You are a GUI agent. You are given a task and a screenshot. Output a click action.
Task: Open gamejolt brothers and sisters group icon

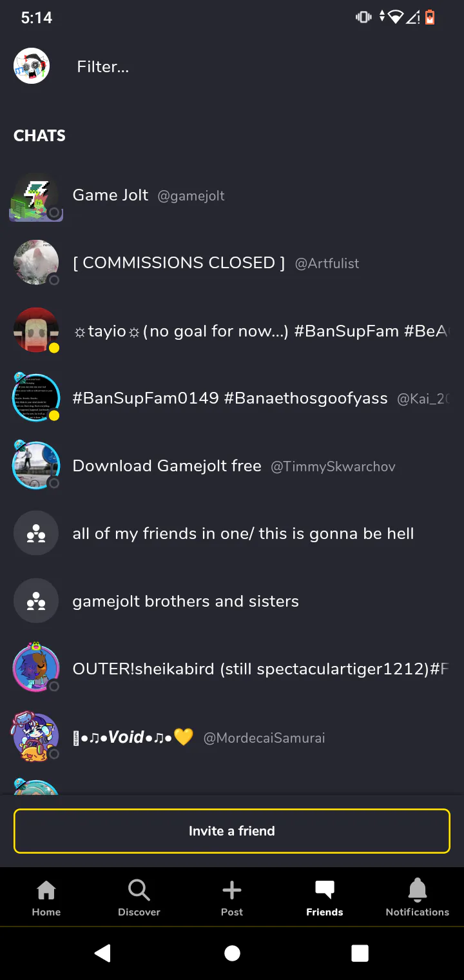click(36, 602)
